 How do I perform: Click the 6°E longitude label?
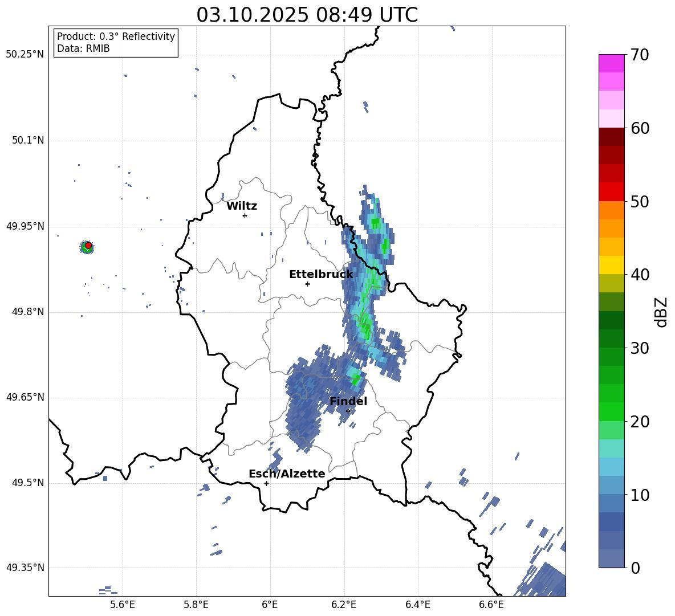coord(270,605)
